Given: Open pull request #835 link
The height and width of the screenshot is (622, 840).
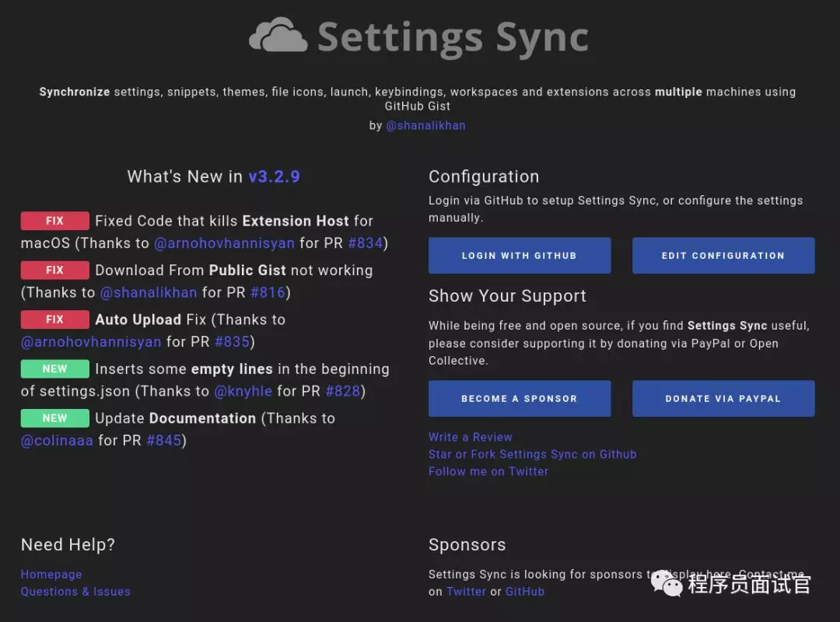Looking at the screenshot, I should (232, 341).
